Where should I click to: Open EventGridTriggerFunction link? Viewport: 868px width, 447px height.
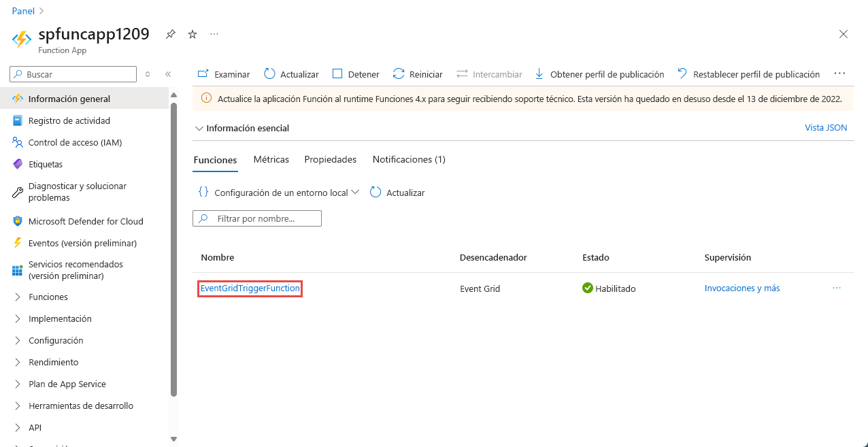point(250,288)
